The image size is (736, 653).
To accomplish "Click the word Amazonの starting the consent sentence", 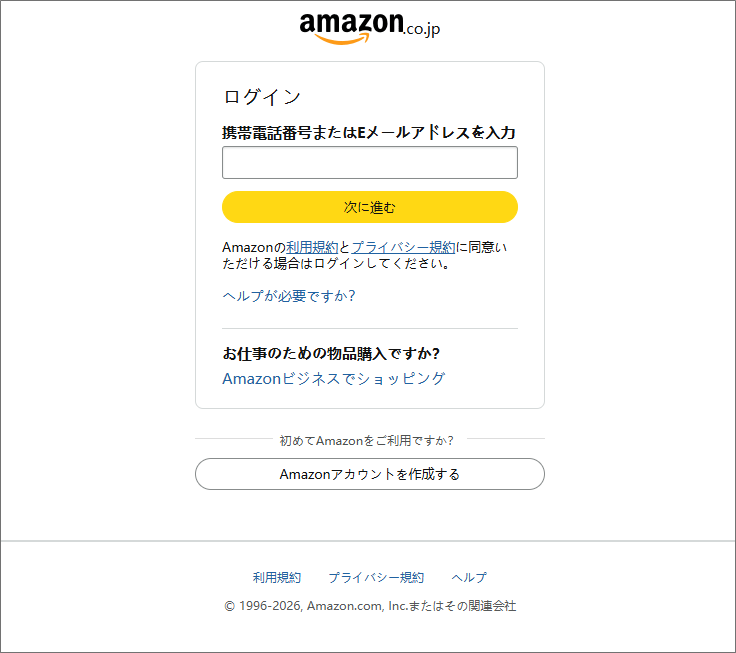I will tap(253, 247).
